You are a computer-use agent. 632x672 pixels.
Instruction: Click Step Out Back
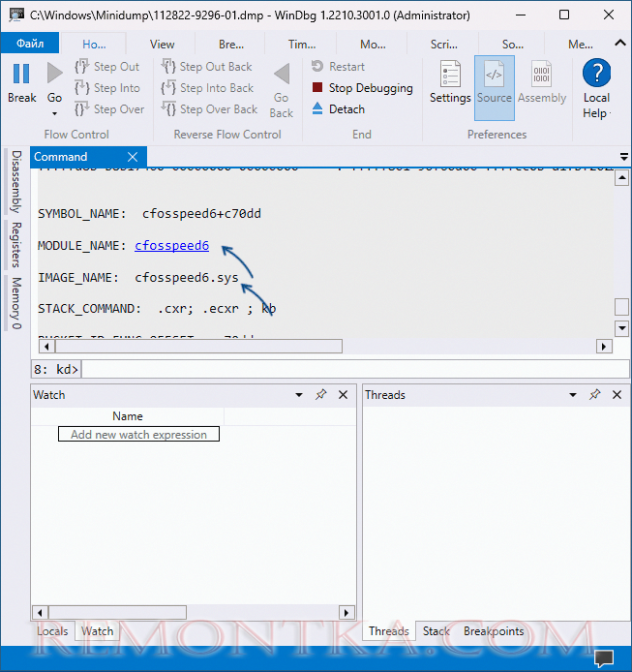(x=207, y=67)
